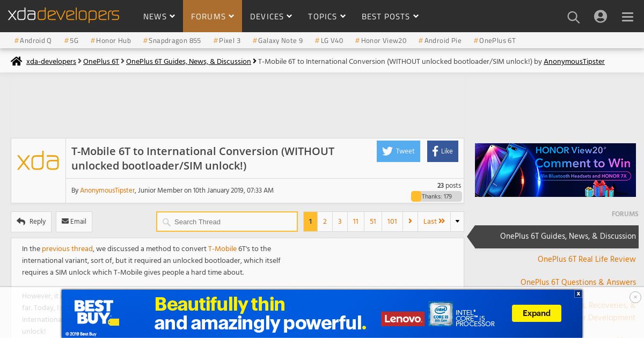Open OnePlus 6T Guides breadcrumb link

click(188, 62)
